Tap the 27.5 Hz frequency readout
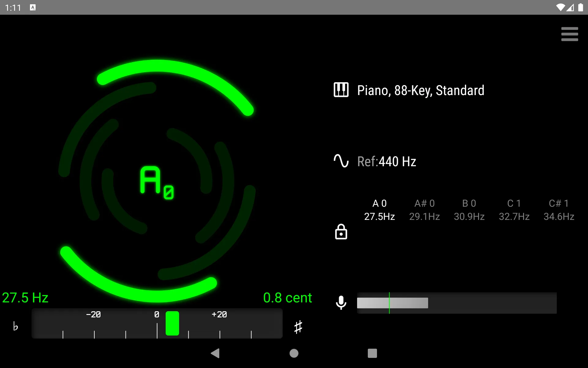588x368 pixels. coord(25,298)
